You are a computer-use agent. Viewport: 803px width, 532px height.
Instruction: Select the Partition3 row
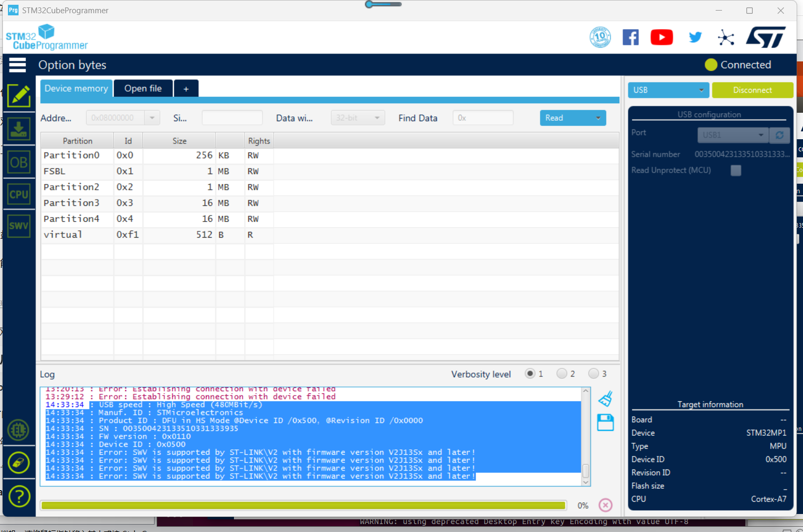(330, 203)
